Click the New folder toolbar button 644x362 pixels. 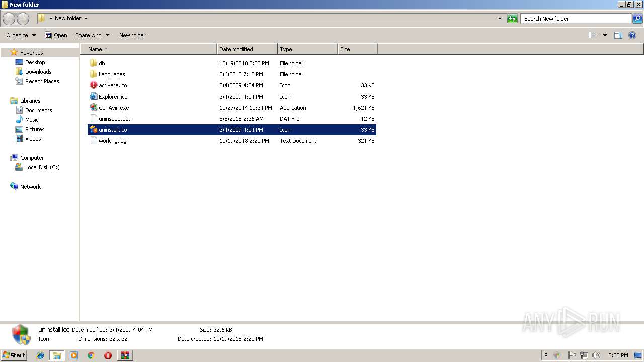[132, 35]
